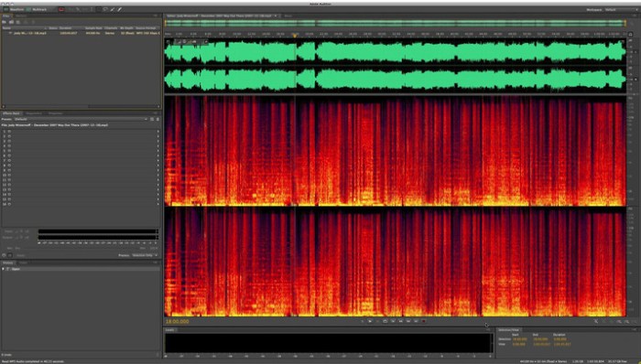Select the Spot Healing Brush tool
Screen dimensions: 641x364
[119, 9]
